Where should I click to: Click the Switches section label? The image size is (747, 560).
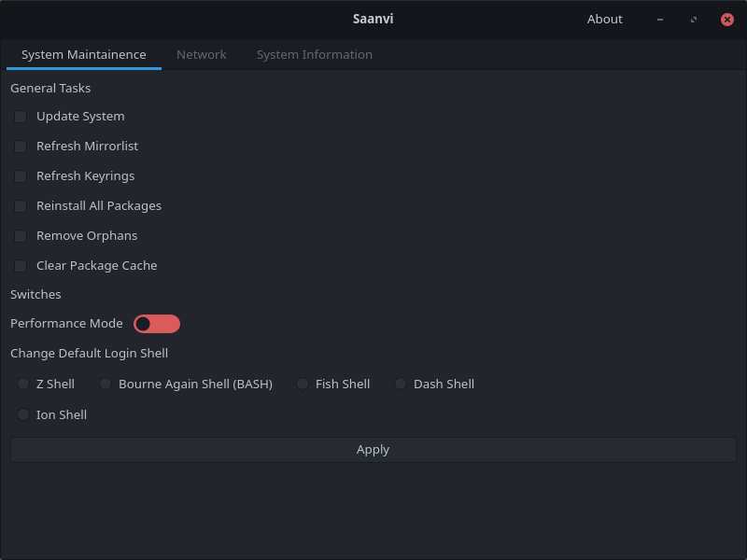pyautogui.click(x=35, y=294)
